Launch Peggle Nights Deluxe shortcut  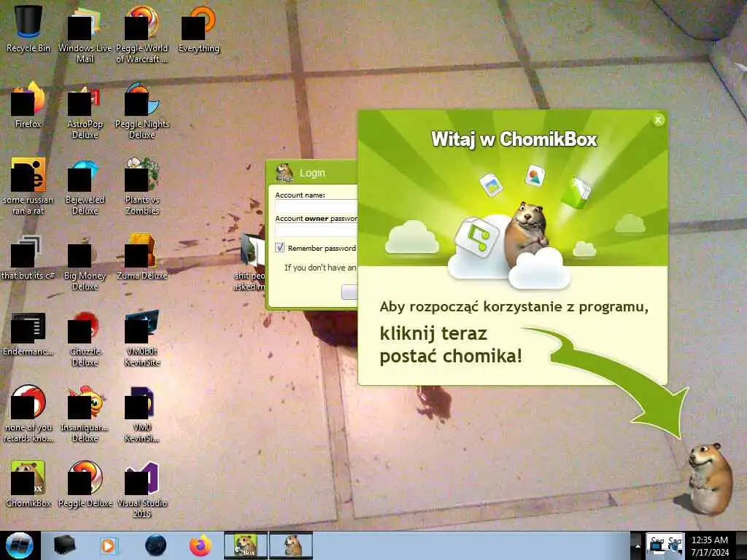click(142, 111)
